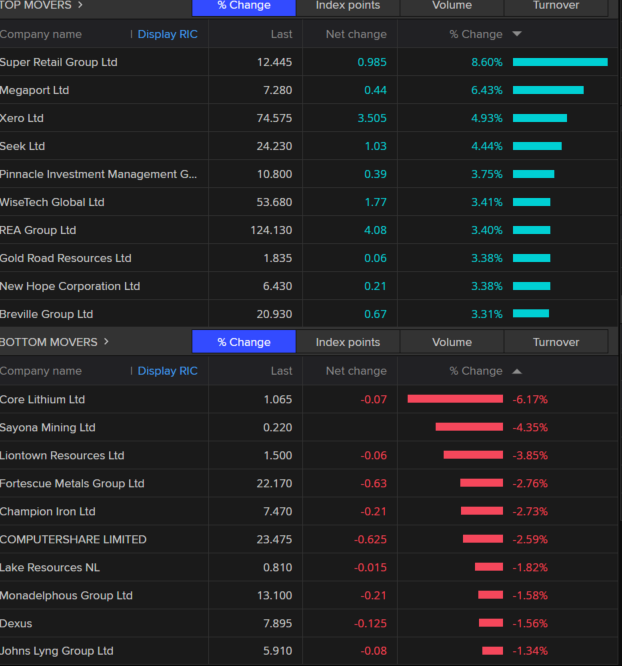The image size is (622, 666).
Task: Select Megaport Ltd company name
Action: [x=34, y=90]
